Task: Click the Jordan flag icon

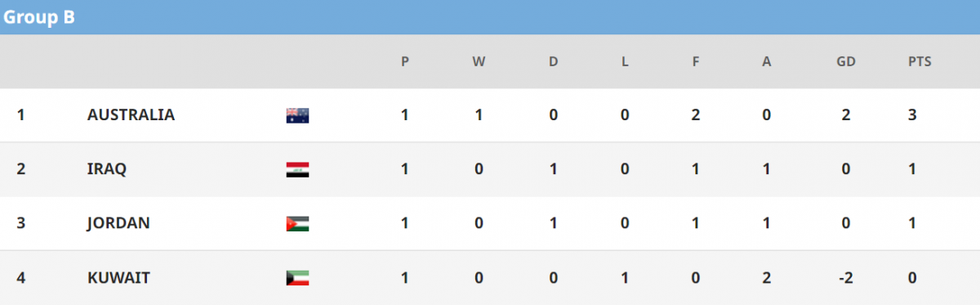Action: [297, 223]
